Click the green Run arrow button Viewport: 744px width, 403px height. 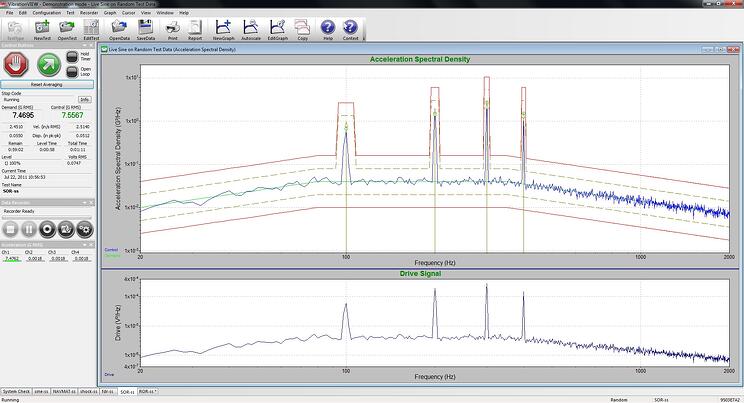47,64
